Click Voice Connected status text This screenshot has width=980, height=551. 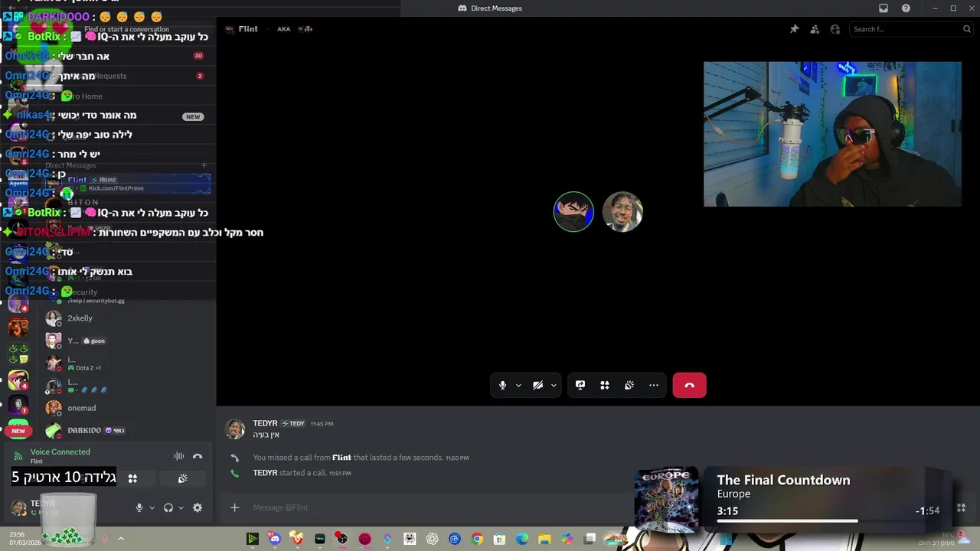coord(60,452)
